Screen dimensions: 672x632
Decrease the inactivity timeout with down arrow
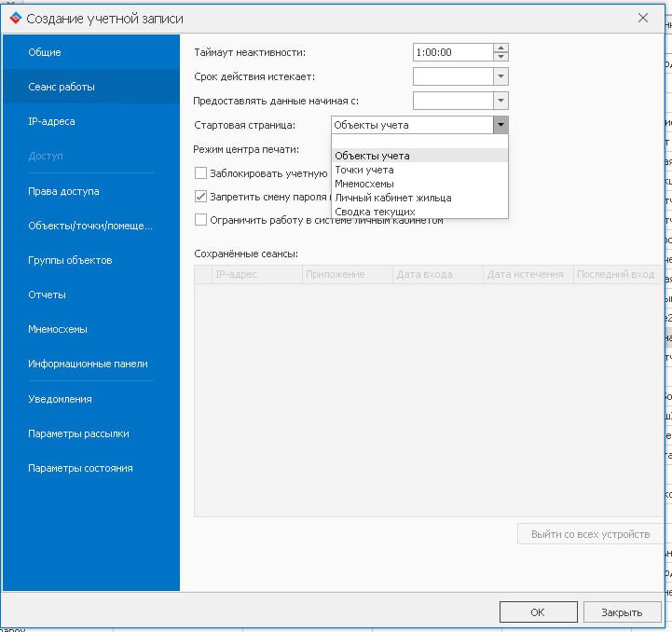[501, 57]
